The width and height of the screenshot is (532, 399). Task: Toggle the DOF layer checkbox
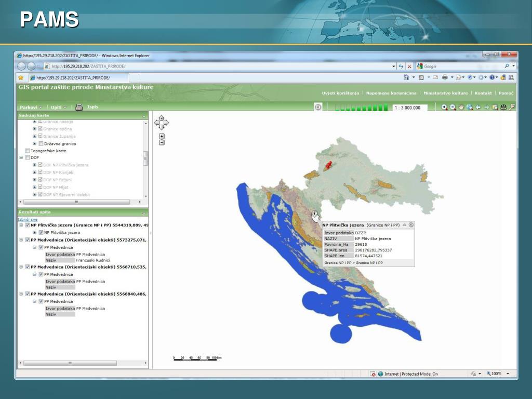point(28,157)
